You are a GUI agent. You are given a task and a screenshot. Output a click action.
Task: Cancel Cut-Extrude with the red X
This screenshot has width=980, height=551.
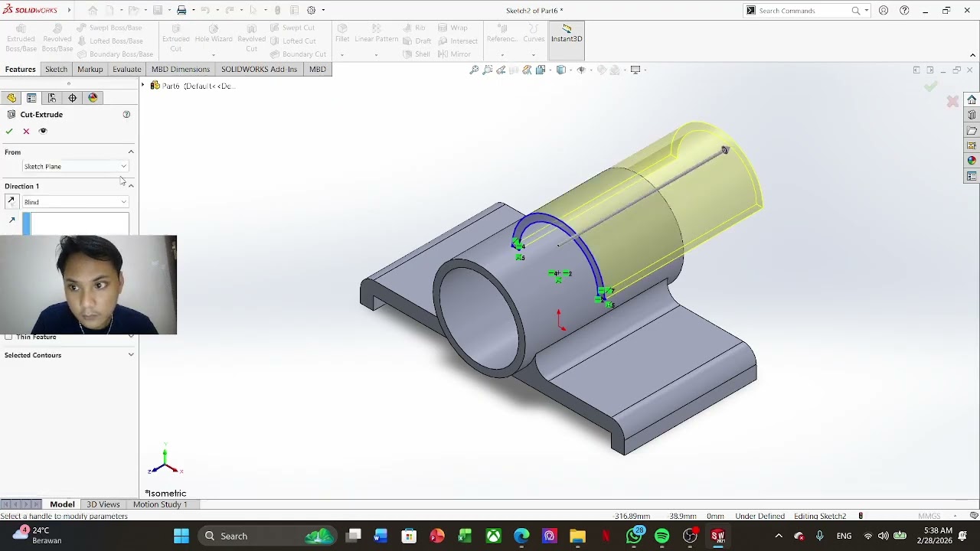coord(26,131)
